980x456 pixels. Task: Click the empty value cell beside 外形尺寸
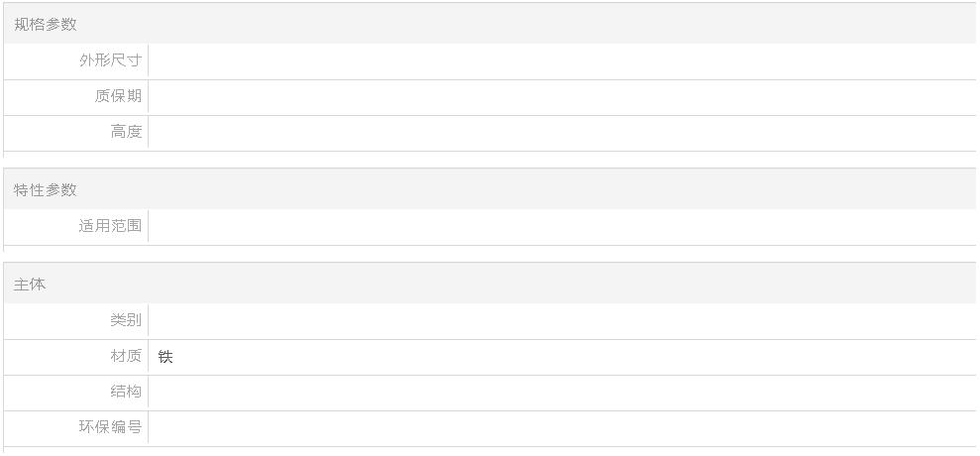click(x=562, y=60)
